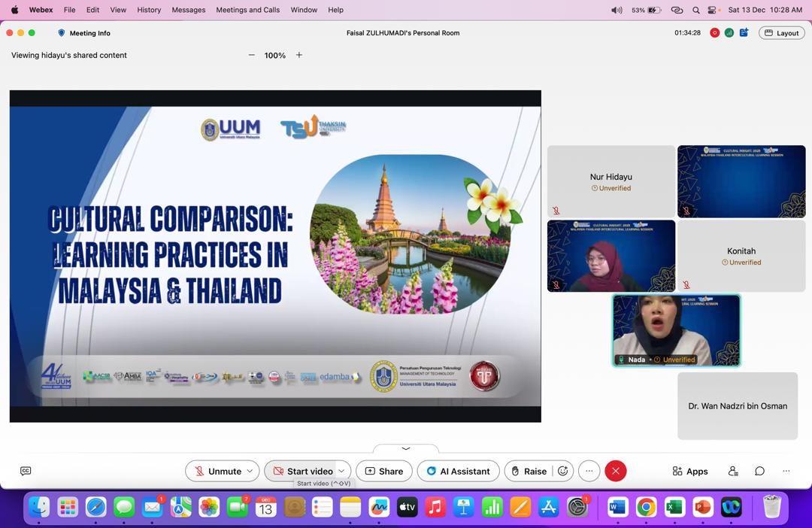Image resolution: width=812 pixels, height=528 pixels.
Task: Raise your hand
Action: click(x=528, y=471)
